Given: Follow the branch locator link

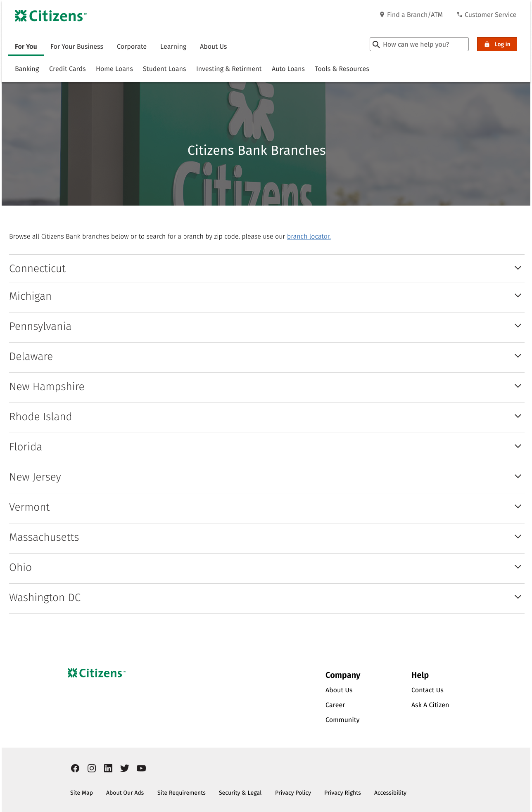Looking at the screenshot, I should (x=309, y=237).
